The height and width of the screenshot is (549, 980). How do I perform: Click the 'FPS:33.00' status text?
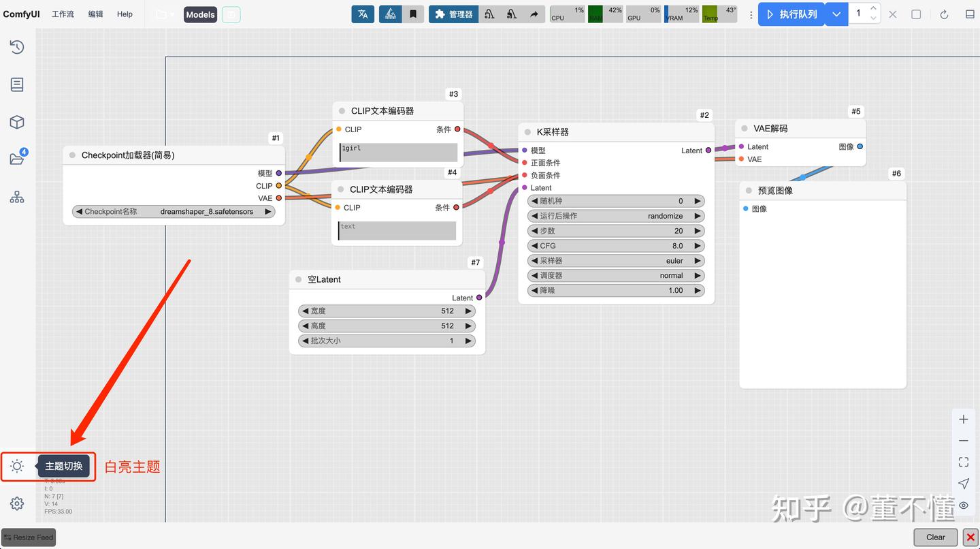click(58, 512)
